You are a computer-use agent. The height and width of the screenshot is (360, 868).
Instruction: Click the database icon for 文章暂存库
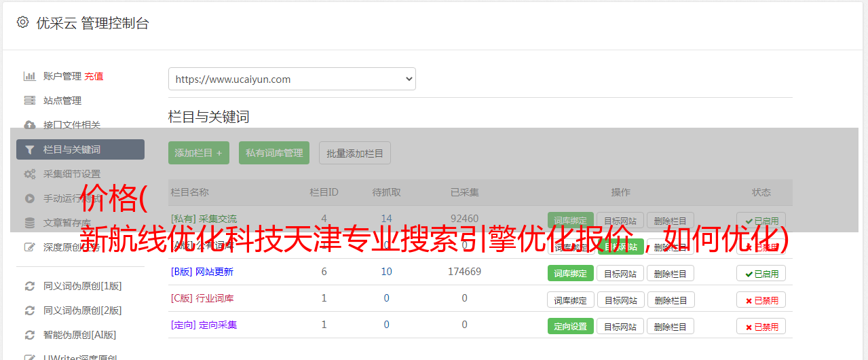(30, 223)
